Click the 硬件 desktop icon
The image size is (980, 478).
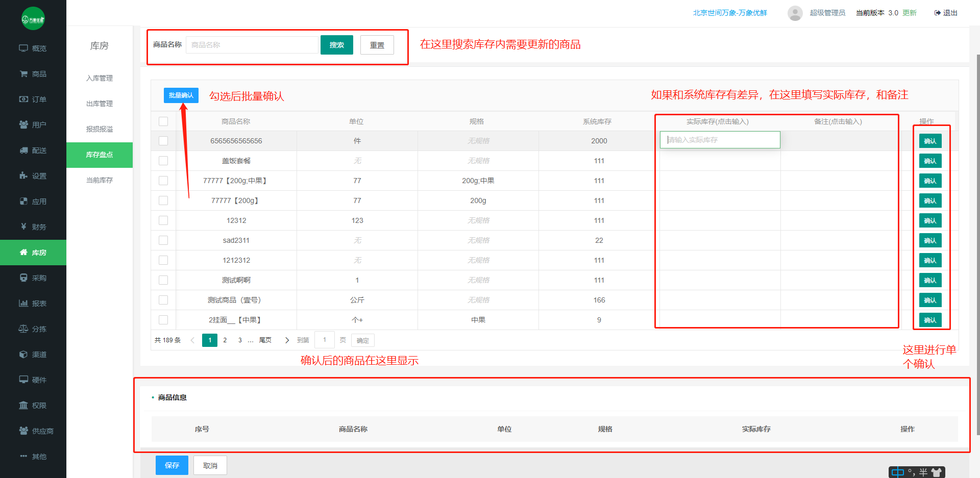(x=23, y=380)
